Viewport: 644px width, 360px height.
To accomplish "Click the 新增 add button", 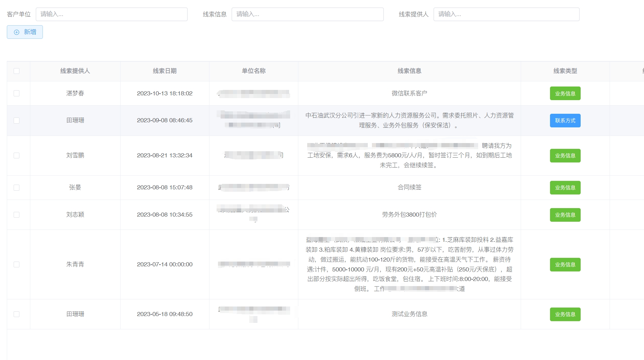I will [x=25, y=32].
